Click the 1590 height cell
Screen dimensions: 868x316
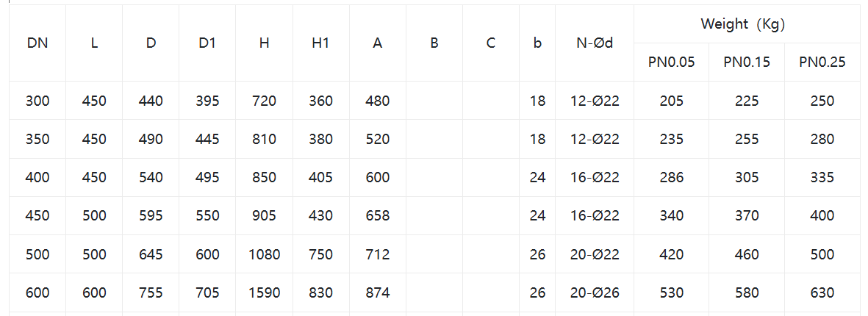pyautogui.click(x=264, y=292)
